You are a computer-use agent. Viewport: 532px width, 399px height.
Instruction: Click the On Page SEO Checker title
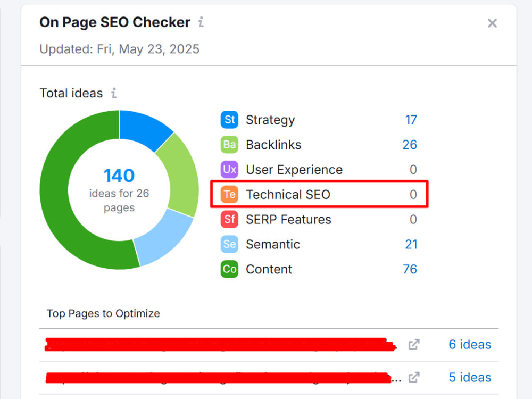tap(115, 22)
